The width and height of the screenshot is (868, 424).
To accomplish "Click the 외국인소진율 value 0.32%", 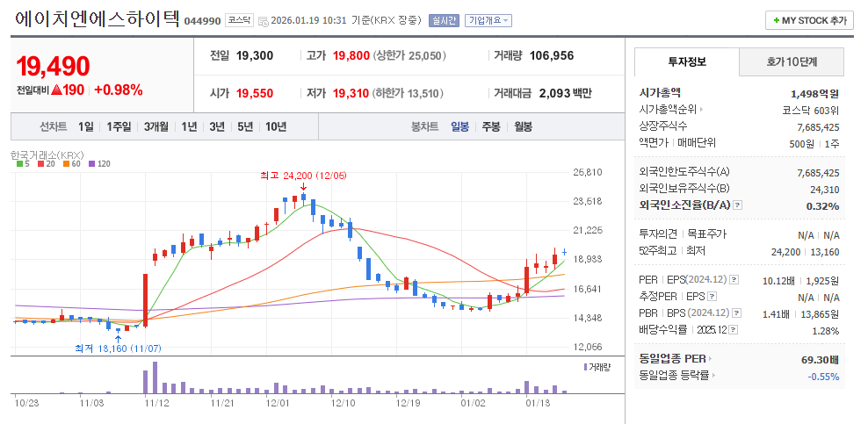I will click(x=822, y=206).
